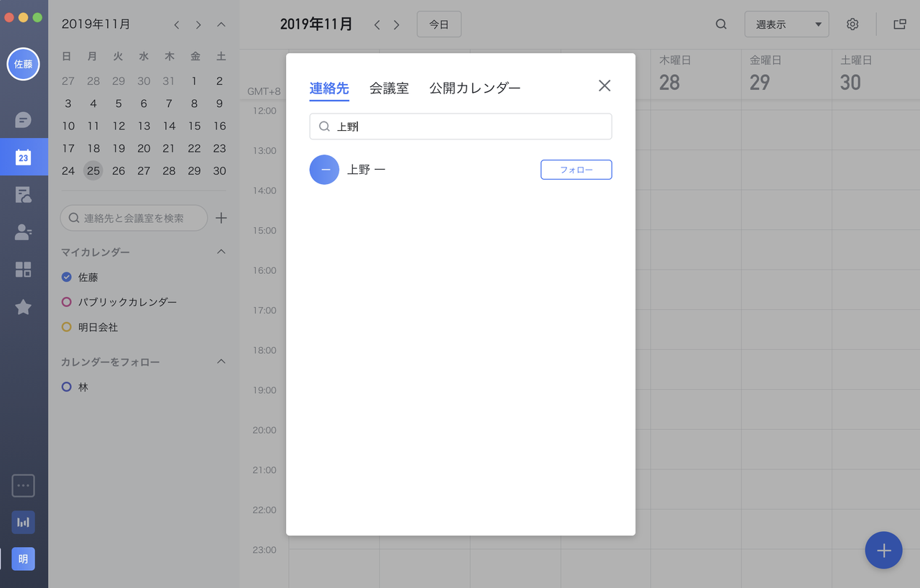Click the settings gear icon
This screenshot has width=920, height=588.
[852, 24]
